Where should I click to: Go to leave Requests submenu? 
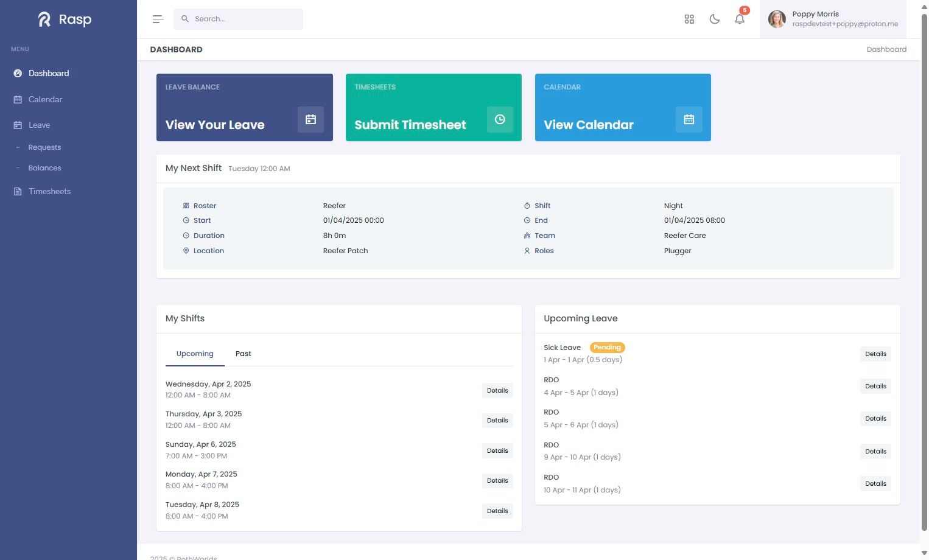click(44, 147)
